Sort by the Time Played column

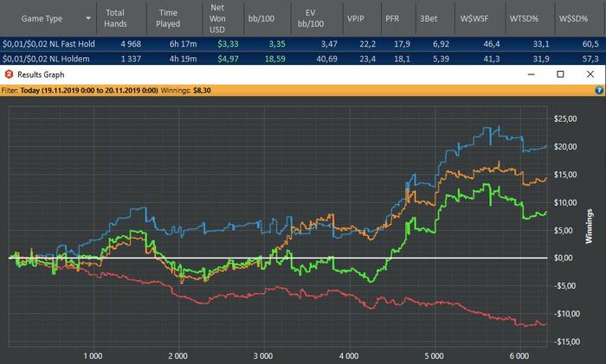point(168,18)
